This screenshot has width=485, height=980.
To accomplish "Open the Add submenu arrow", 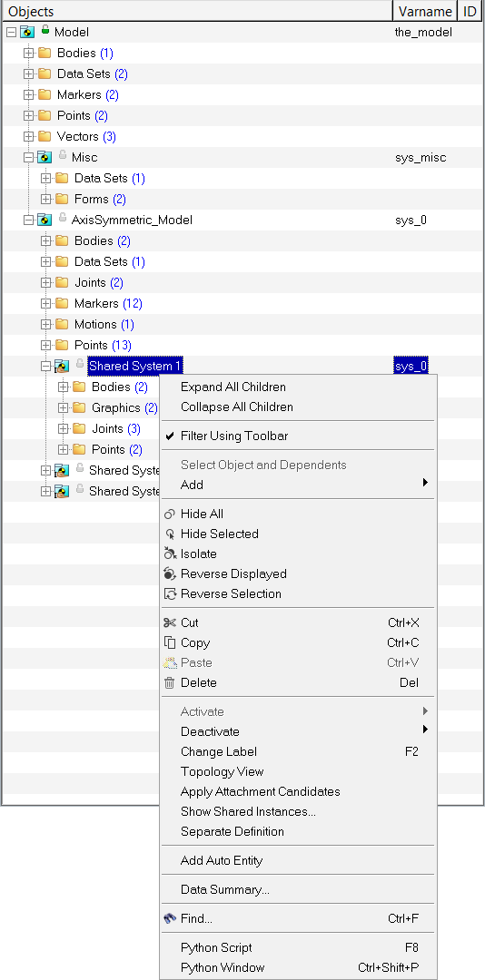I will click(426, 483).
